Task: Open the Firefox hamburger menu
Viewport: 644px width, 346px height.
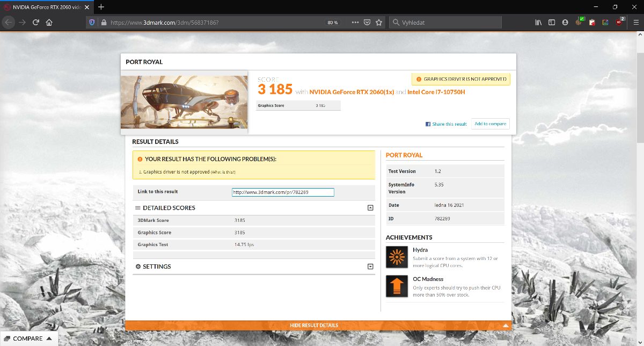Action: click(x=635, y=23)
